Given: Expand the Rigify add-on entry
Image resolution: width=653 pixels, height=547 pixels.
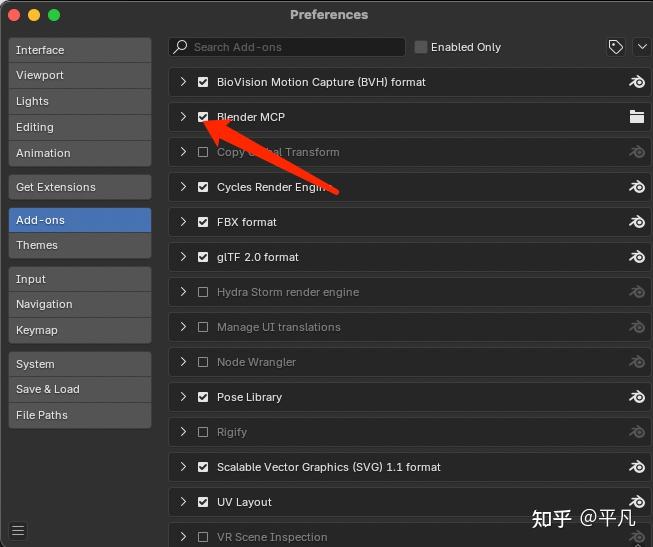Looking at the screenshot, I should coord(183,432).
